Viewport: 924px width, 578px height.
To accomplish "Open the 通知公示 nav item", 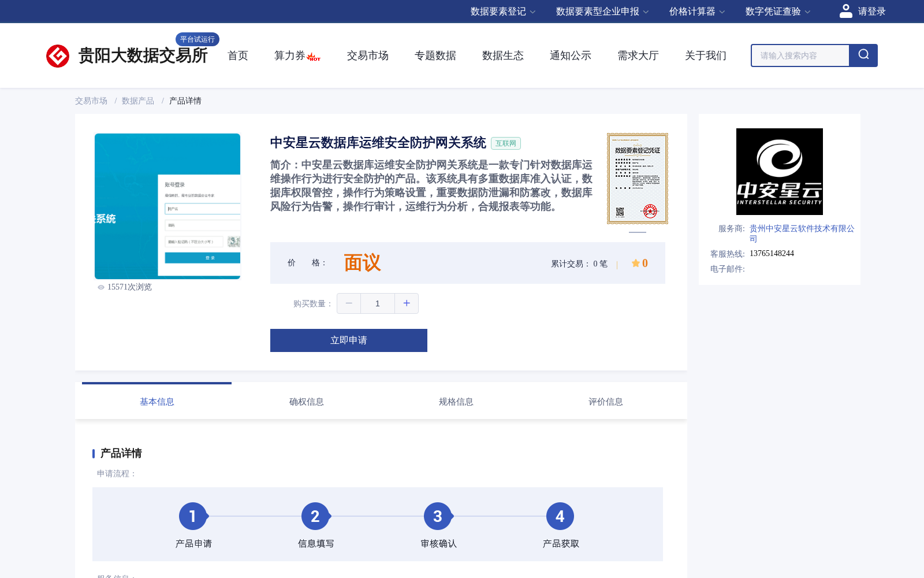I will [x=571, y=55].
